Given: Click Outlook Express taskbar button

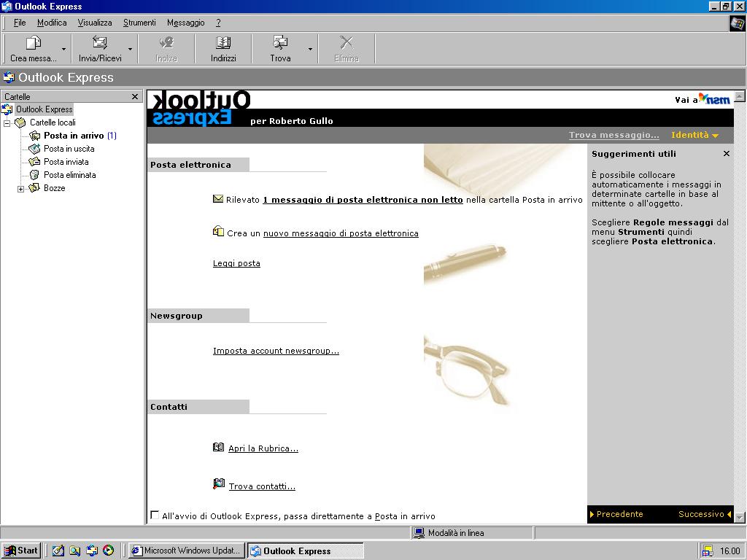Looking at the screenshot, I should (x=306, y=551).
